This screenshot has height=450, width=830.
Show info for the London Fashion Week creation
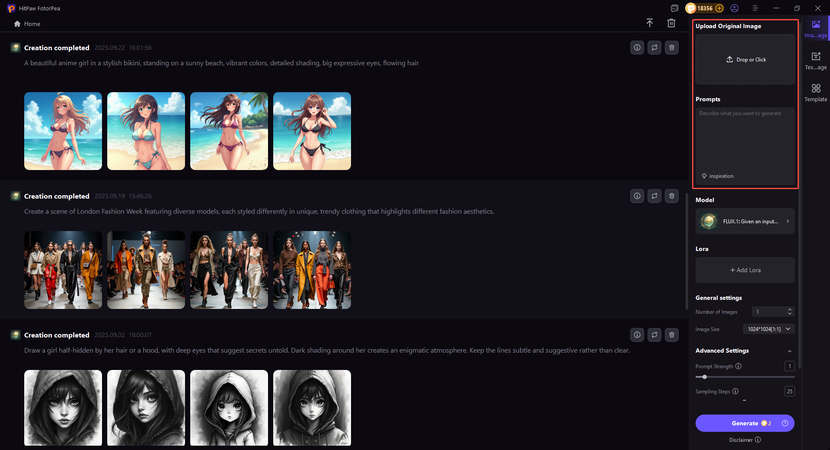pyautogui.click(x=637, y=196)
